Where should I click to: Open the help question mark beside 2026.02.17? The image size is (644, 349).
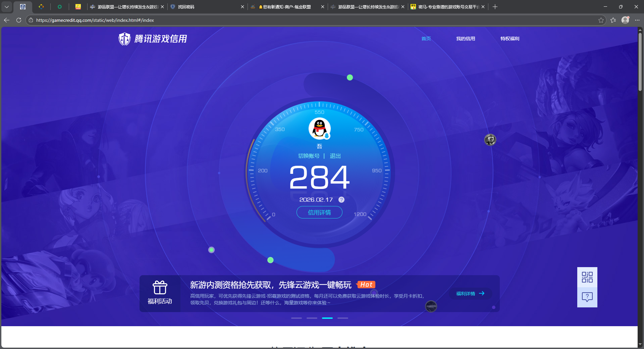click(x=341, y=200)
